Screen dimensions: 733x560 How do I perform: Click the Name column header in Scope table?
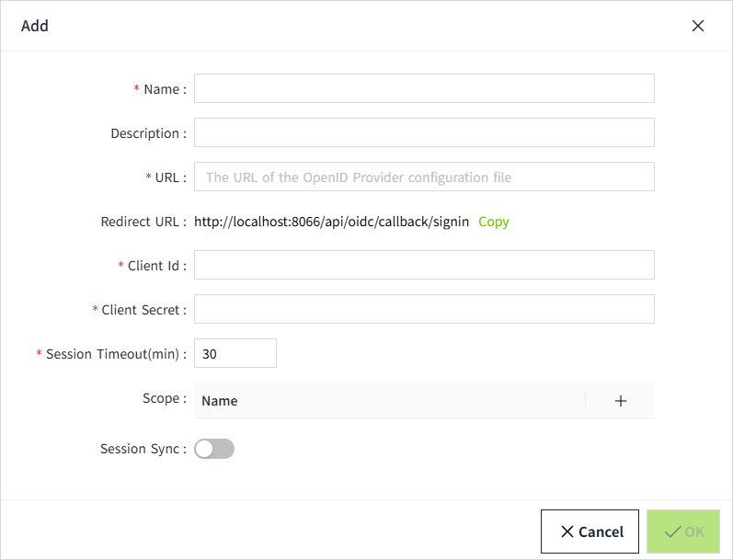(x=220, y=401)
